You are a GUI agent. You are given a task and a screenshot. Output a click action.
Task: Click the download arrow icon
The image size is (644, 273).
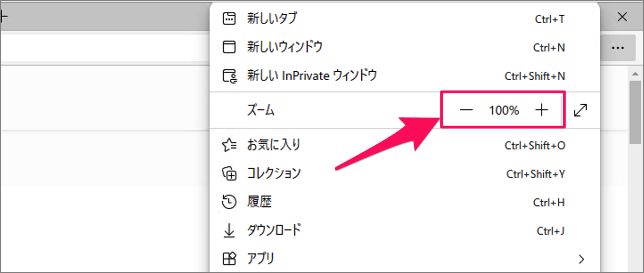[x=229, y=231]
